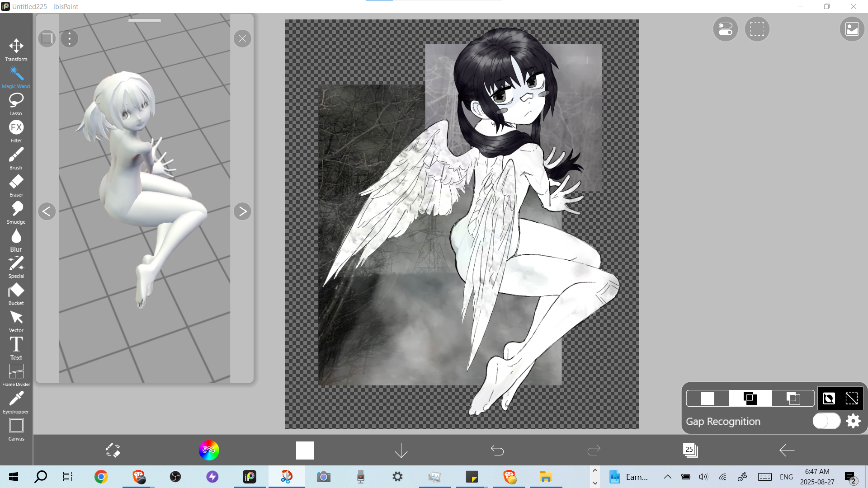Choose the subtract-from-selection mode

pos(793,398)
